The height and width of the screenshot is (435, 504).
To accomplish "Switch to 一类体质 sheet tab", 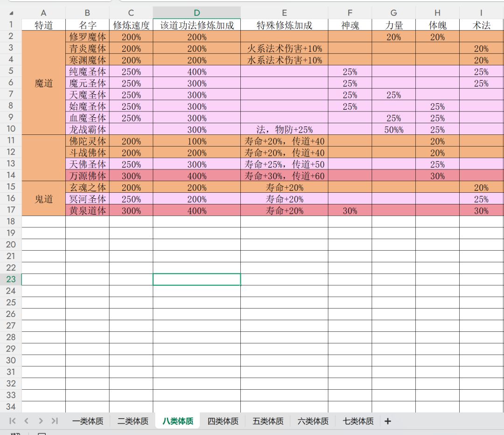I will [88, 421].
